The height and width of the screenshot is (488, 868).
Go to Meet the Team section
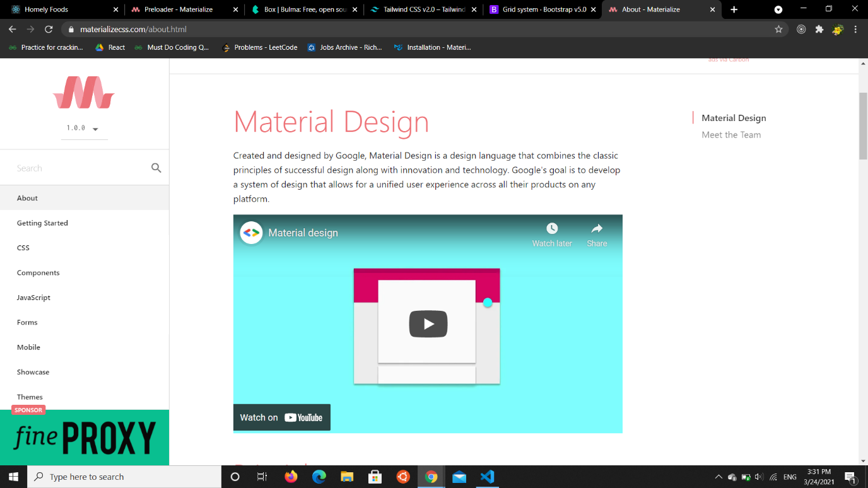731,135
